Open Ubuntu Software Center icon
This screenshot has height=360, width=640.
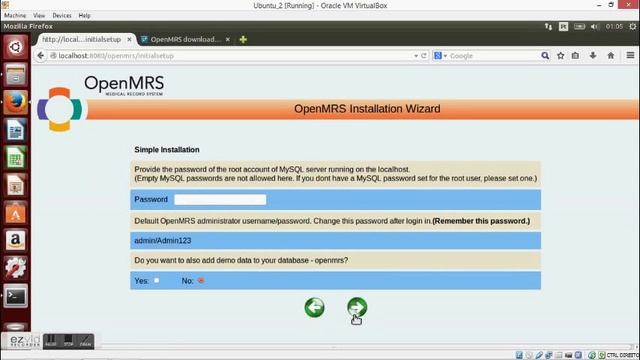16,213
